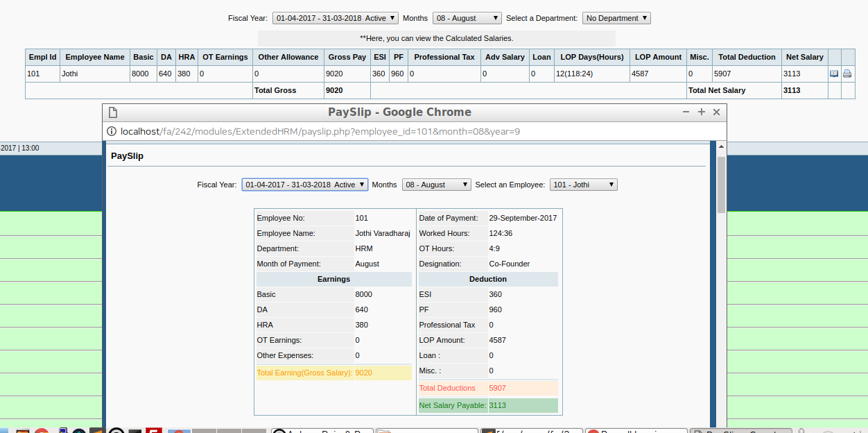Viewport: 868px width, 433px height.
Task: Open Fiscal Year dropdown in PaySlip popup
Action: (304, 185)
